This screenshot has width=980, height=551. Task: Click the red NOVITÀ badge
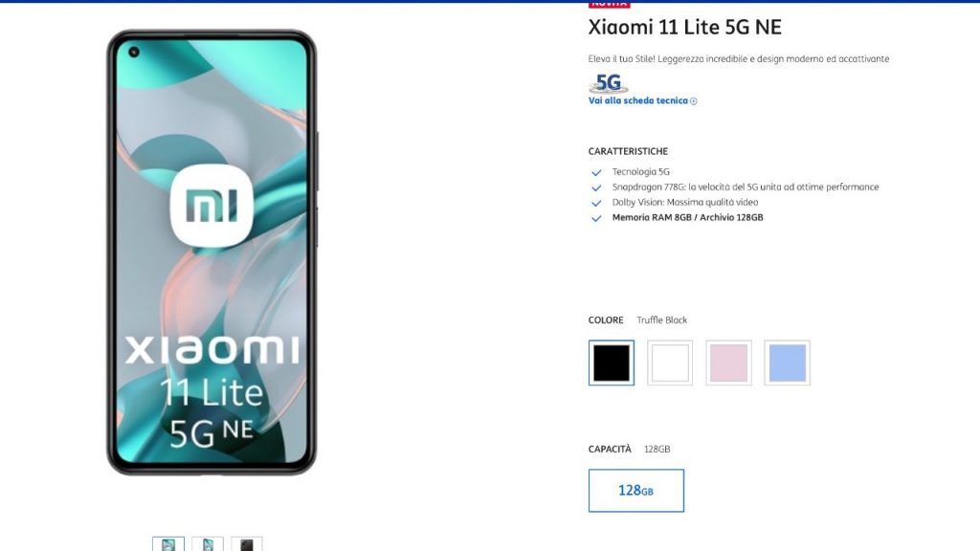[609, 4]
